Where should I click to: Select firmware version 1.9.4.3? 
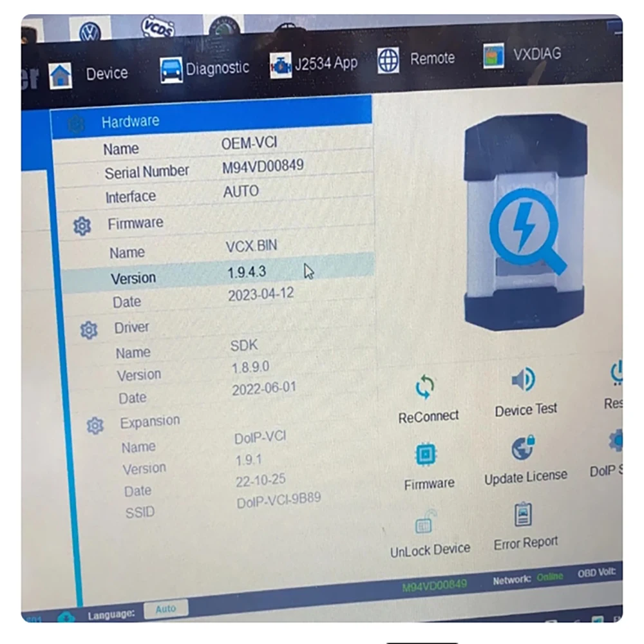point(247,272)
